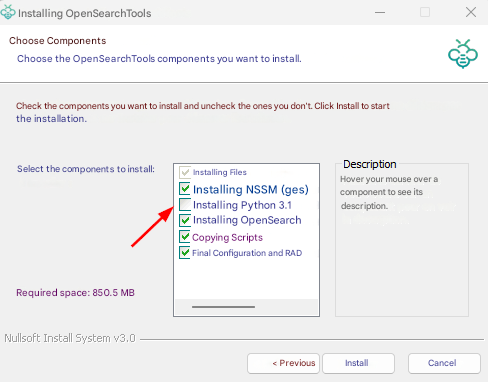Viewport: 488px width, 382px height.
Task: Click the OpenSearchTools bee icon in title bar
Action: click(8, 12)
